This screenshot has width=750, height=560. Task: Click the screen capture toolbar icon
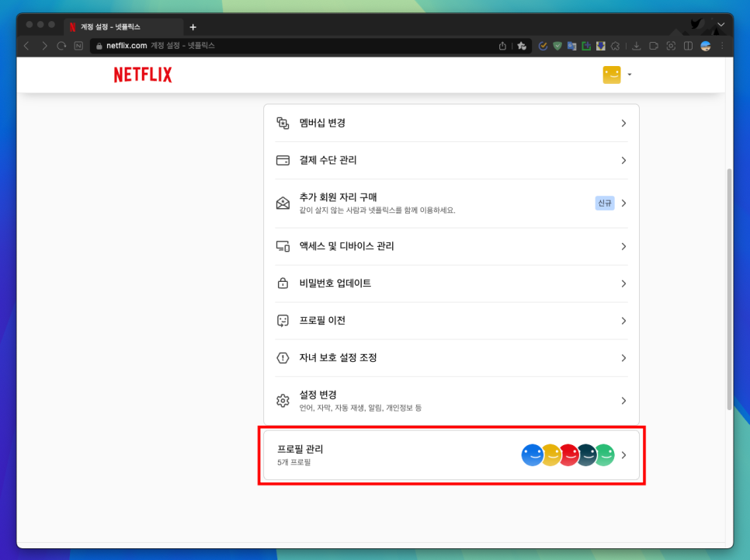click(671, 46)
